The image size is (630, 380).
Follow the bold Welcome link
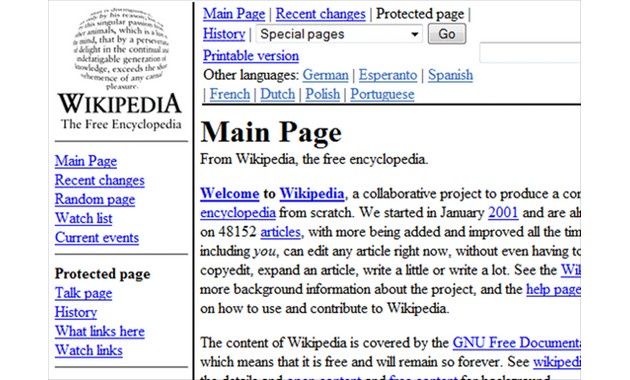click(230, 194)
